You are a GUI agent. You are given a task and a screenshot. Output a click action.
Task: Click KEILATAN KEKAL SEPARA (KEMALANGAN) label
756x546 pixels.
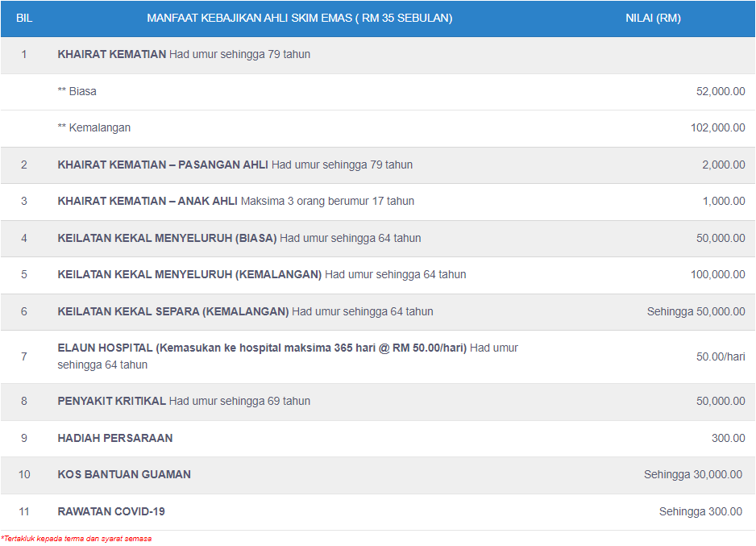173,311
